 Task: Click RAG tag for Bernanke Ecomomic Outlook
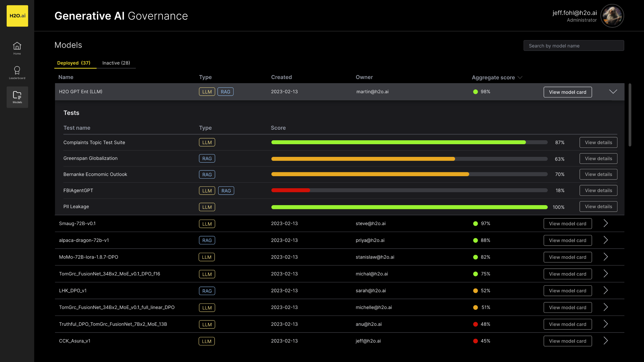pyautogui.click(x=207, y=174)
